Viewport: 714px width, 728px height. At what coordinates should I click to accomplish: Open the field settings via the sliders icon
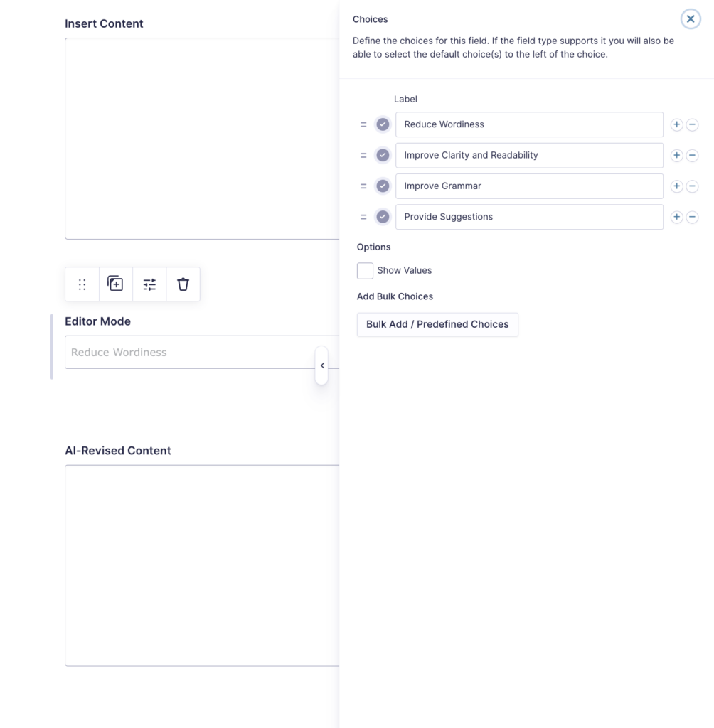[149, 284]
